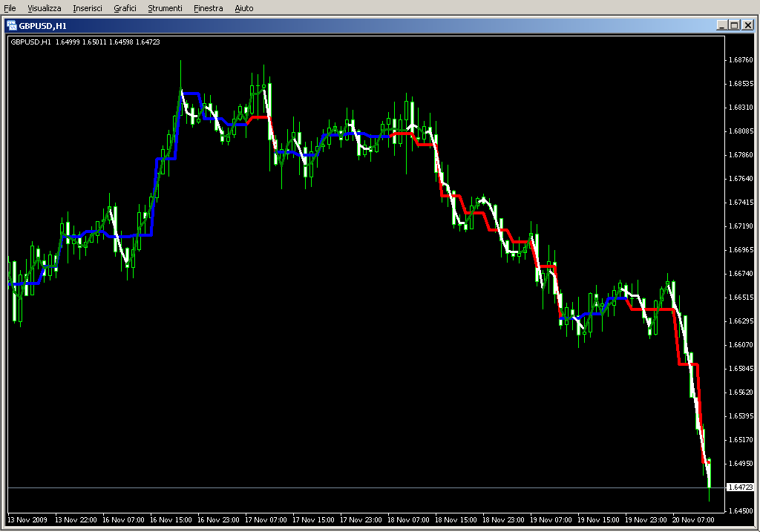This screenshot has height=532, width=760.
Task: Click time label 16 Nov 15:00
Action: [171, 520]
